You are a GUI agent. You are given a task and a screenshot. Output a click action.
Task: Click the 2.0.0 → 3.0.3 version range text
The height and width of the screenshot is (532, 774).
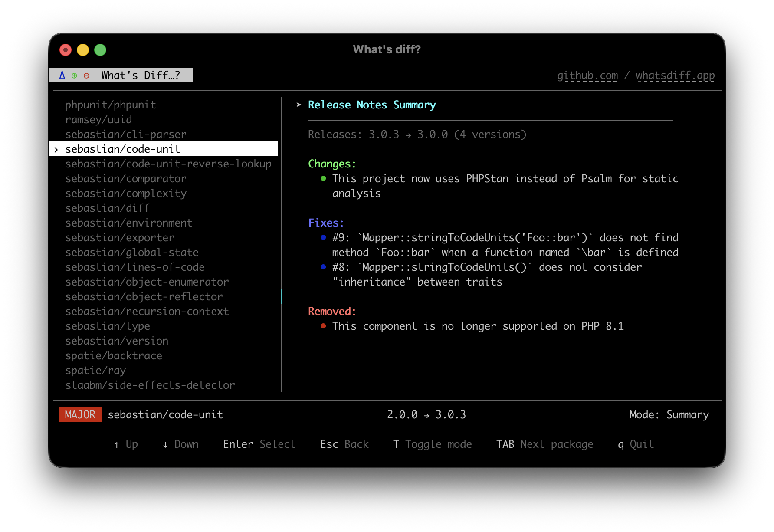pyautogui.click(x=427, y=414)
